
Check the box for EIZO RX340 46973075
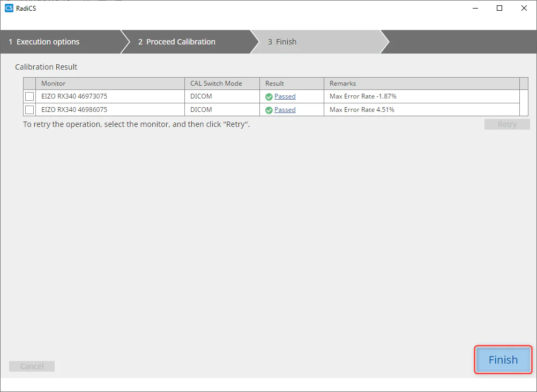(29, 96)
